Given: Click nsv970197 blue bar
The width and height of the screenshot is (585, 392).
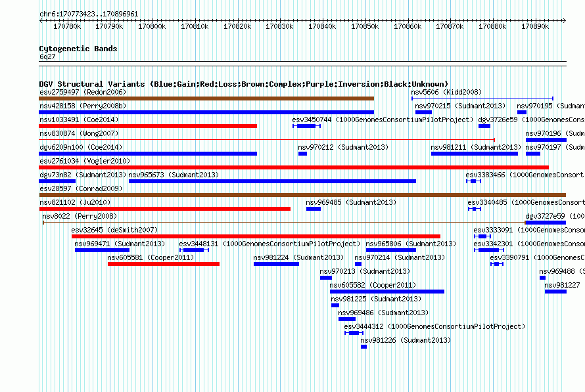Looking at the screenshot, I should (533, 154).
